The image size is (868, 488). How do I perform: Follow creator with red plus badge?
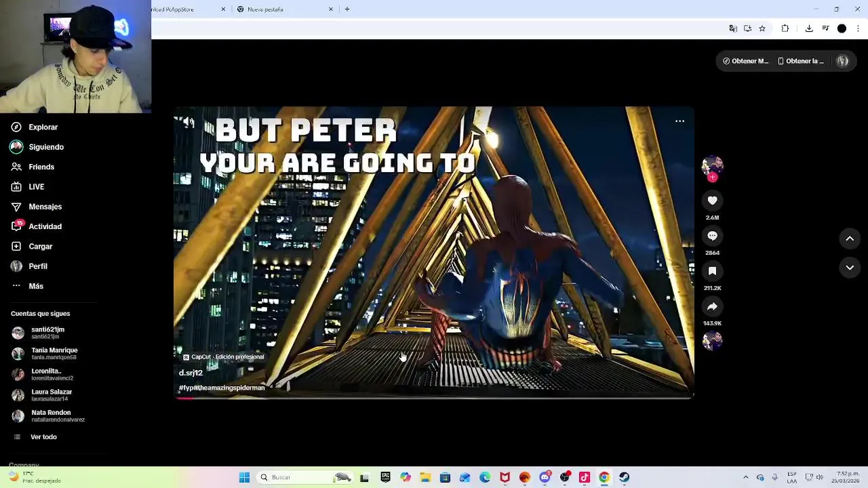tap(712, 178)
